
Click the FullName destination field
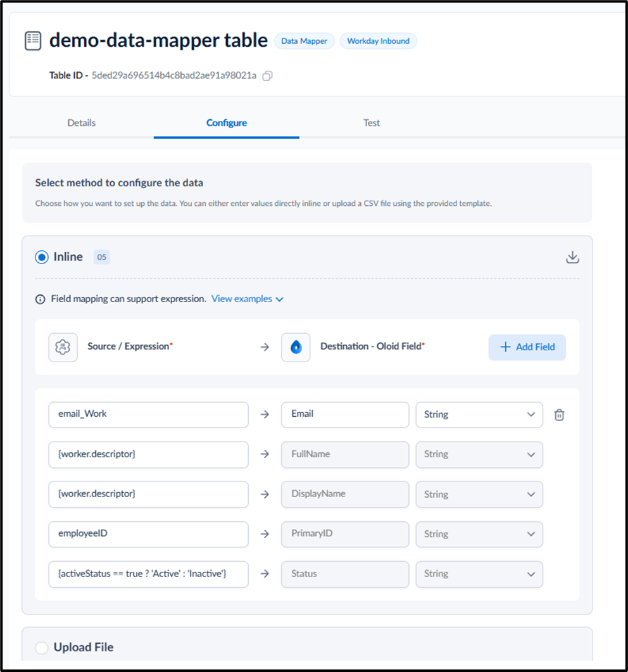coord(345,454)
